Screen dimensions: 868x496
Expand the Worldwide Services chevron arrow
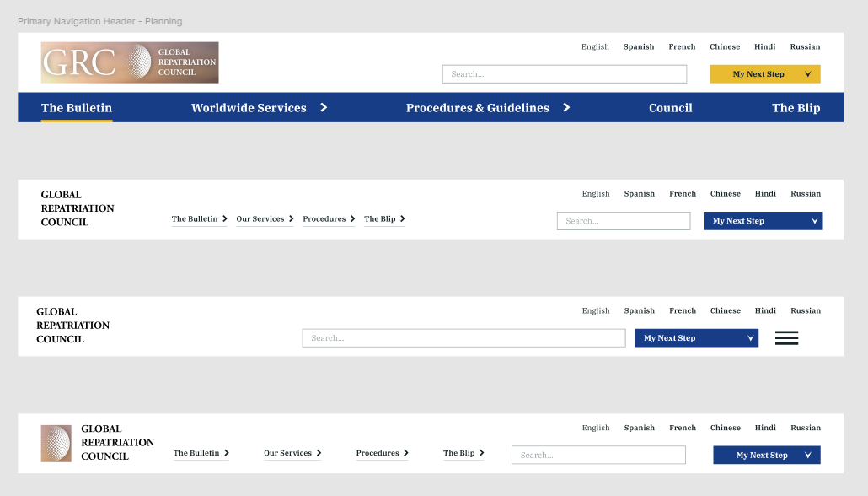[x=324, y=107]
